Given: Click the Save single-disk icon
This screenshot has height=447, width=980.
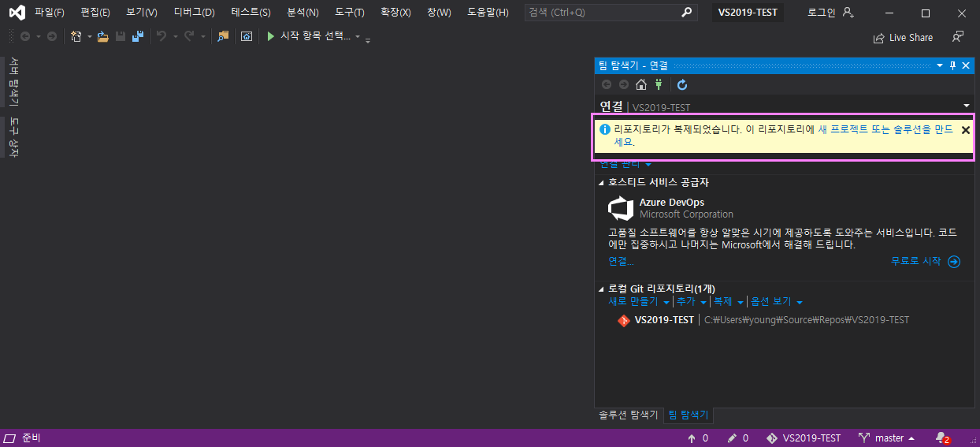Looking at the screenshot, I should click(121, 36).
